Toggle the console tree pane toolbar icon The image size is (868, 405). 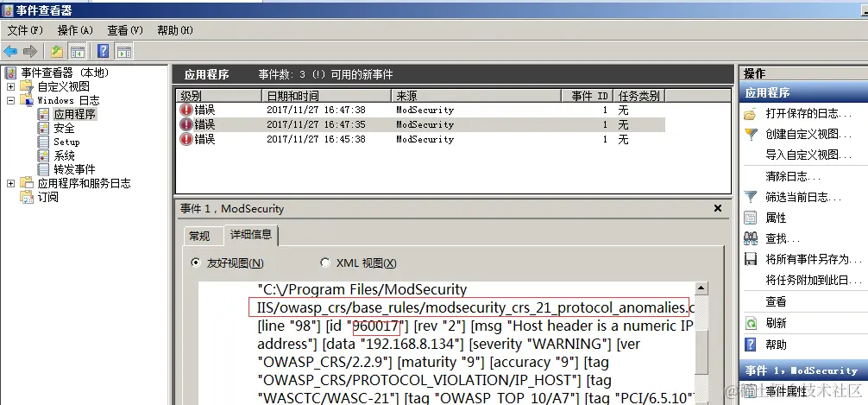(77, 52)
